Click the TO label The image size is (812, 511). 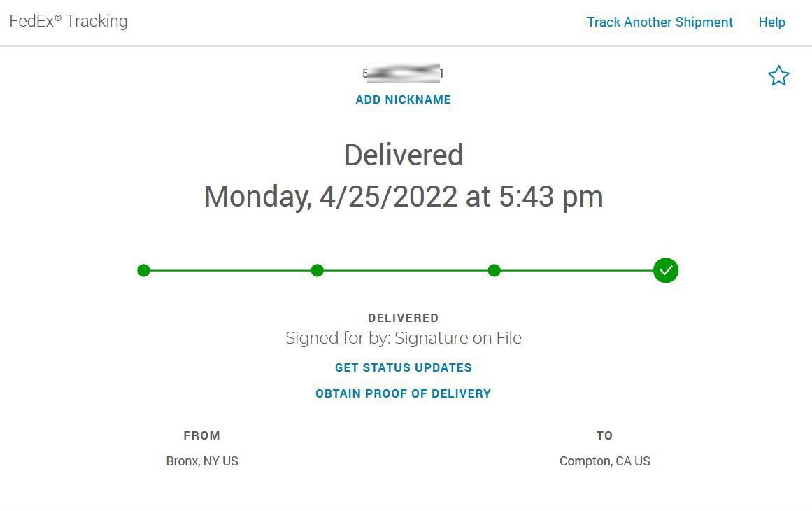point(604,435)
